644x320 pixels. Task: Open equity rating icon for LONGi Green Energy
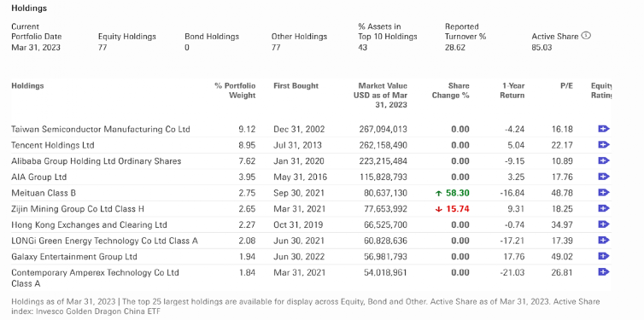click(x=603, y=241)
